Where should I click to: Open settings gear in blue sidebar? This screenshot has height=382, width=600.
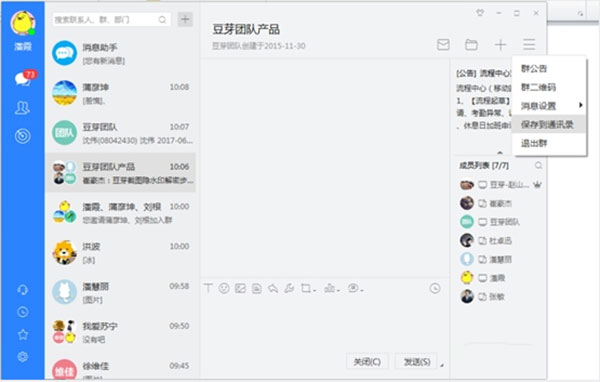point(23,357)
